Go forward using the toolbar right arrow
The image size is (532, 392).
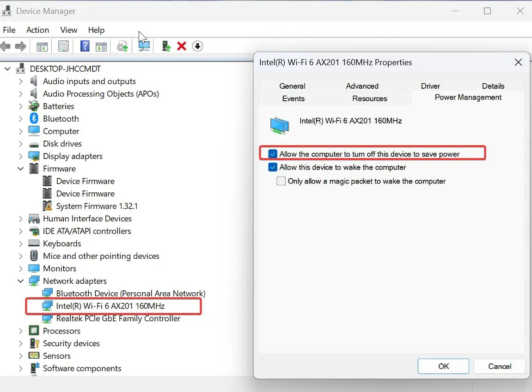point(21,46)
